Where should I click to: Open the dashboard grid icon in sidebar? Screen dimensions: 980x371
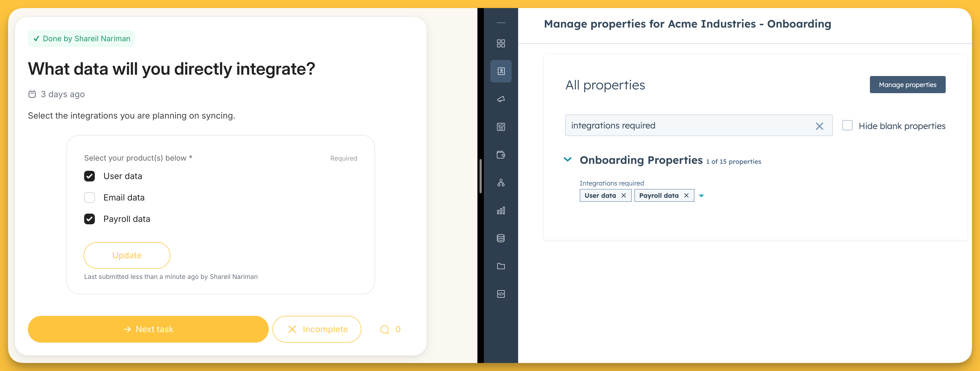click(501, 43)
